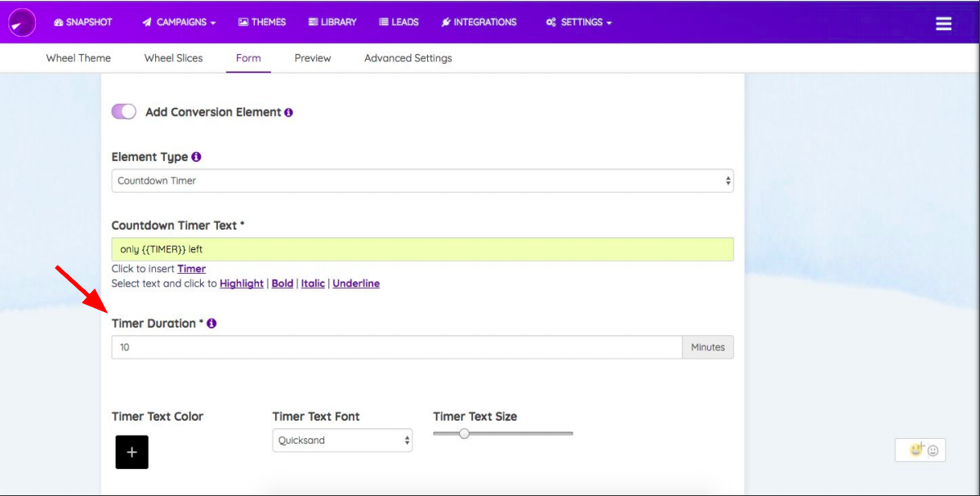The image size is (980, 496).
Task: Click the Minutes unit label
Action: 708,347
